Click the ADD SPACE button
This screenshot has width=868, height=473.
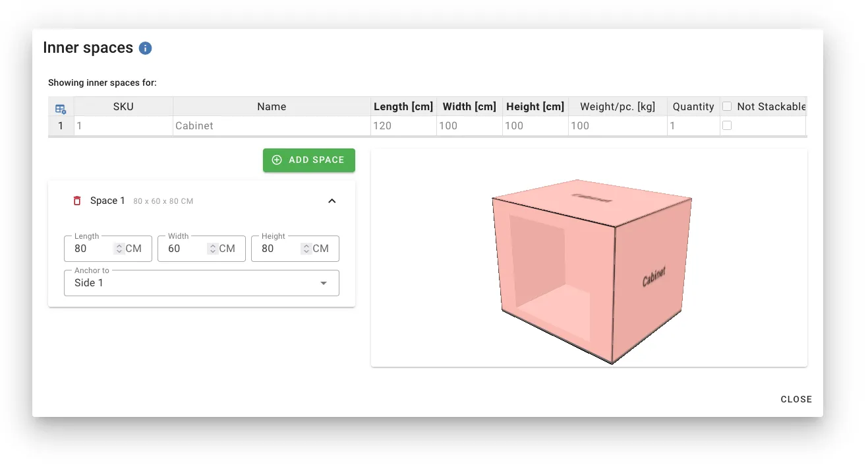(308, 160)
